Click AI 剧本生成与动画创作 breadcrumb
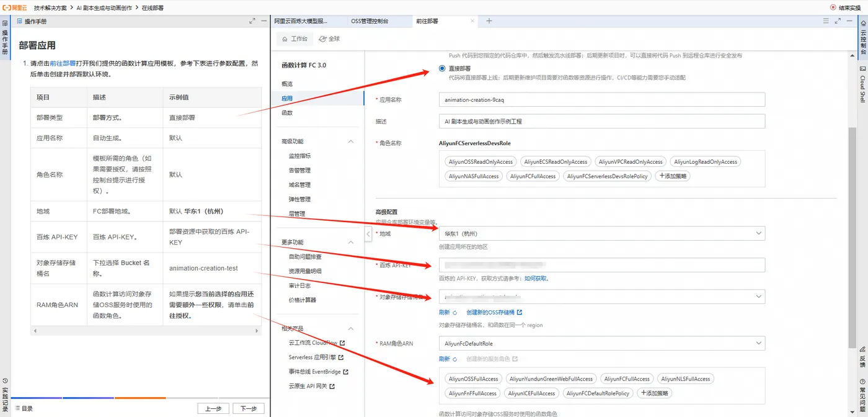This screenshot has height=417, width=868. pos(105,7)
